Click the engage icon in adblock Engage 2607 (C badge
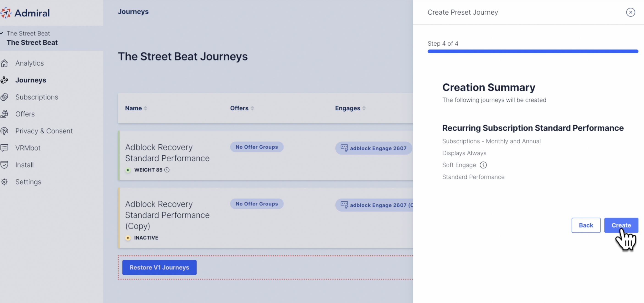 point(344,205)
